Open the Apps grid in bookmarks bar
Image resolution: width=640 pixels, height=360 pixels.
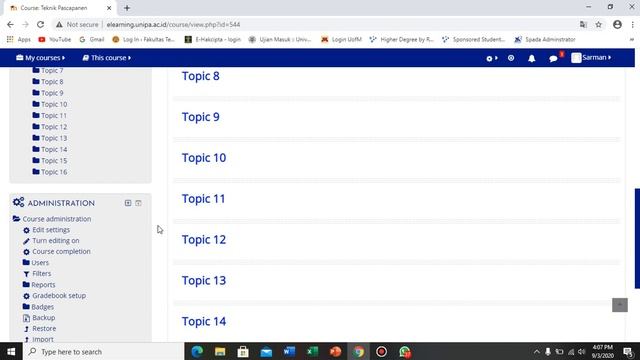pos(18,40)
